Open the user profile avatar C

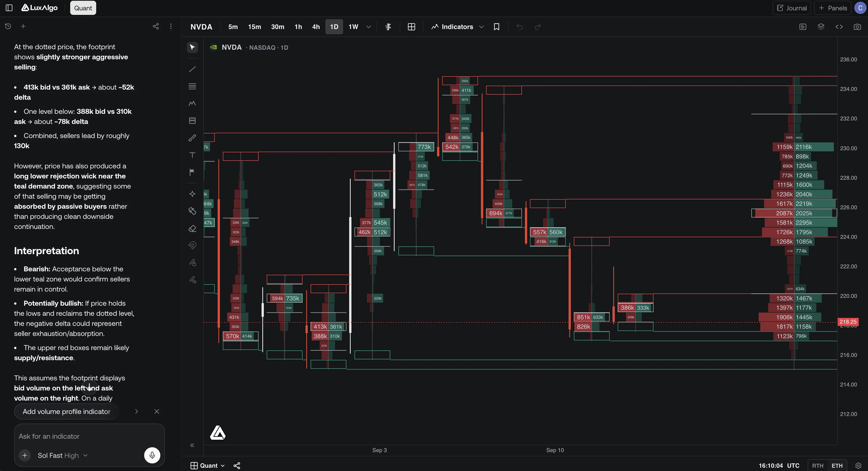pyautogui.click(x=860, y=8)
